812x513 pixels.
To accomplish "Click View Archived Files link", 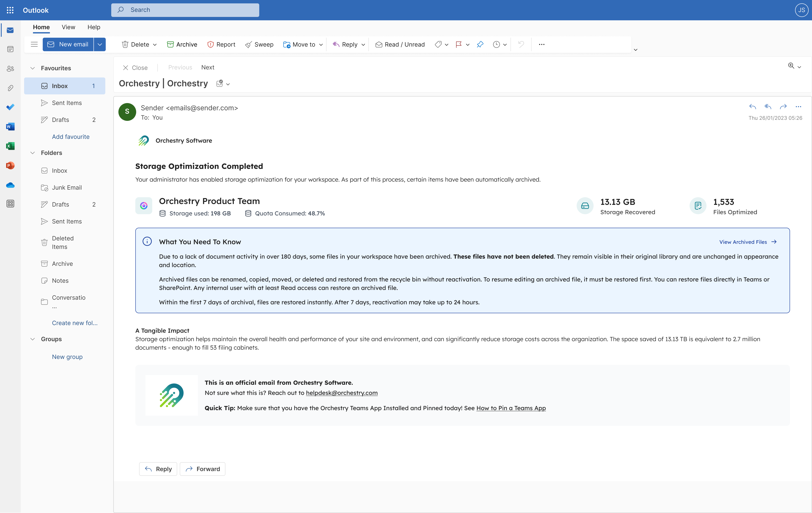I will [x=748, y=242].
